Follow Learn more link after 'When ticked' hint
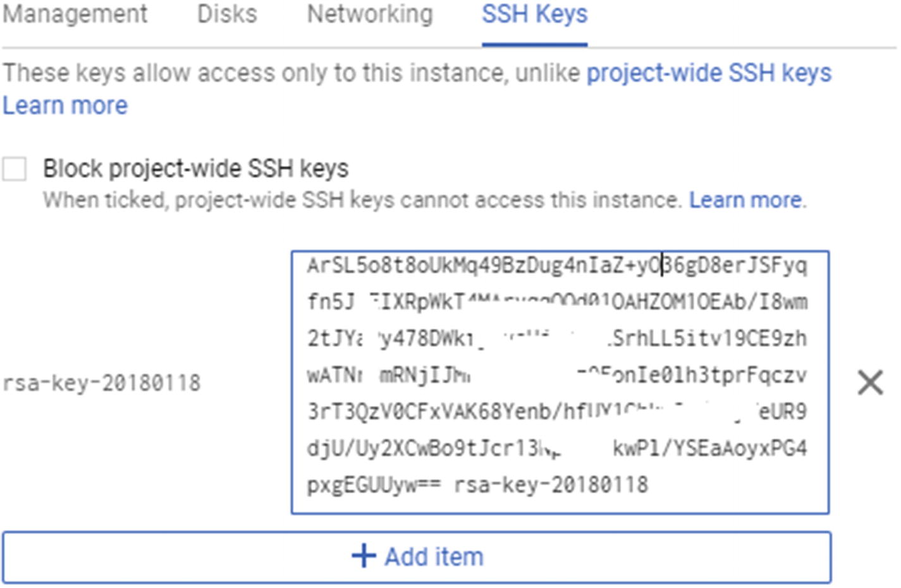Viewport: 901px width, 588px height. pos(746,200)
